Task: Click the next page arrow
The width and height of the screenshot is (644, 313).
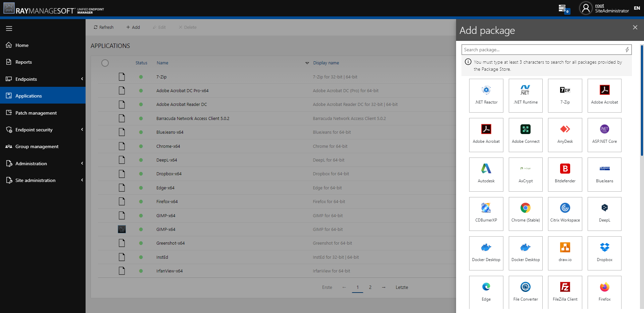Action: point(384,287)
